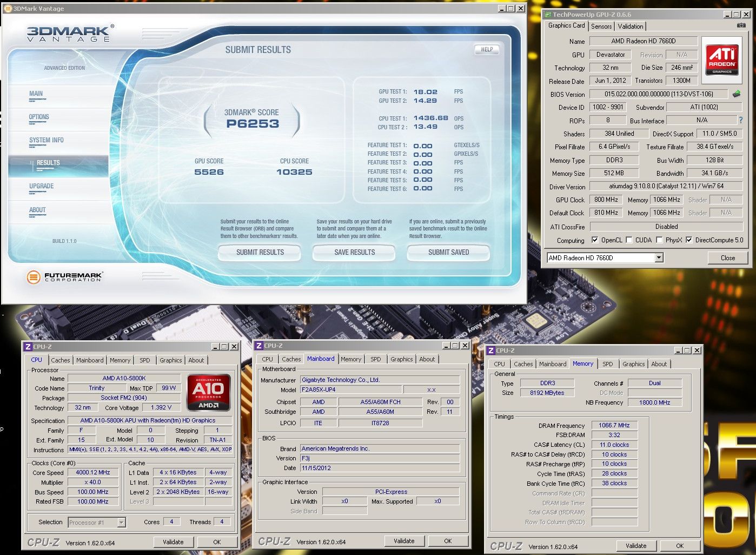Click the BIOS save chip icon
Image resolution: width=756 pixels, height=555 pixels.
click(x=736, y=94)
